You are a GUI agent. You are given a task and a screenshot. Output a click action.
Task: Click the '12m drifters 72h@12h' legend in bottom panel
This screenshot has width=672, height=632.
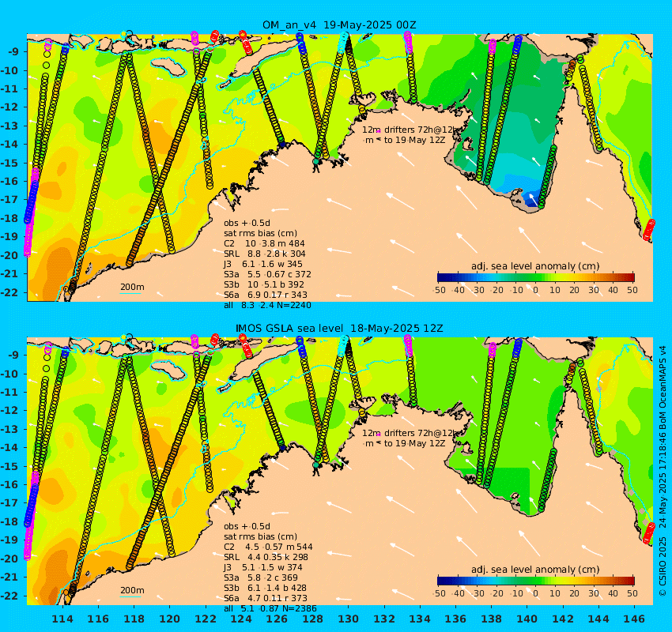410,434
